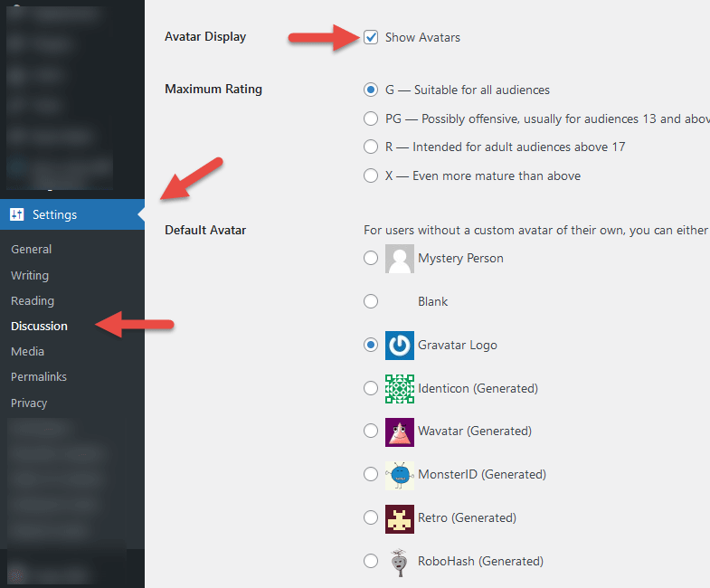This screenshot has height=588, width=710.
Task: Click the Show Avatars label text
Action: [422, 38]
